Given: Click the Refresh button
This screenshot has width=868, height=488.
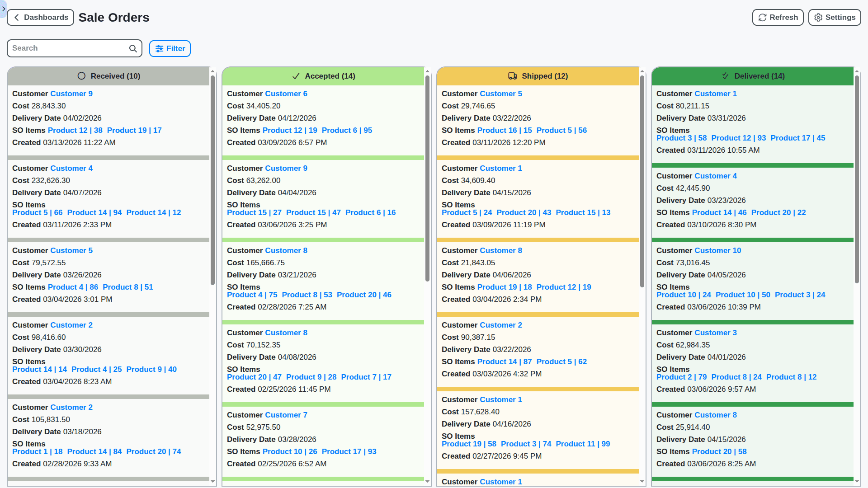Looking at the screenshot, I should (x=778, y=18).
